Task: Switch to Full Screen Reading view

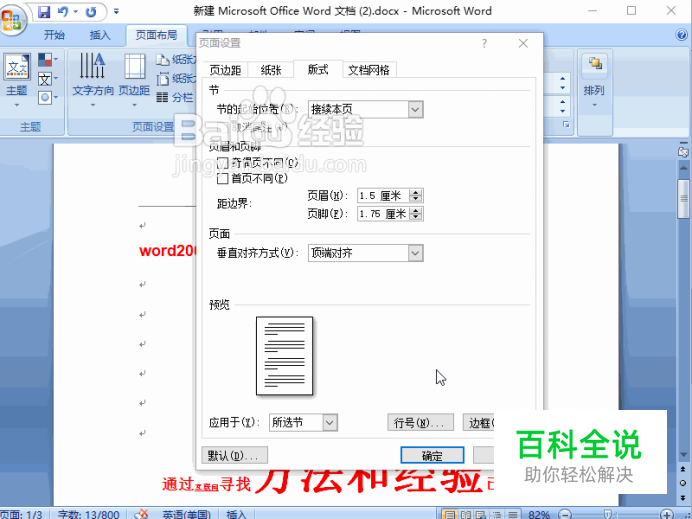Action: click(466, 514)
